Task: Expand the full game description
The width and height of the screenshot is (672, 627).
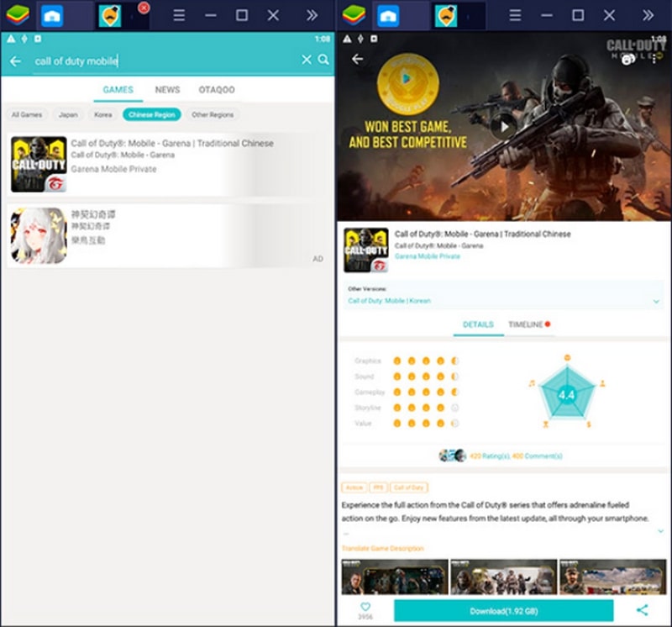Action: [x=660, y=531]
